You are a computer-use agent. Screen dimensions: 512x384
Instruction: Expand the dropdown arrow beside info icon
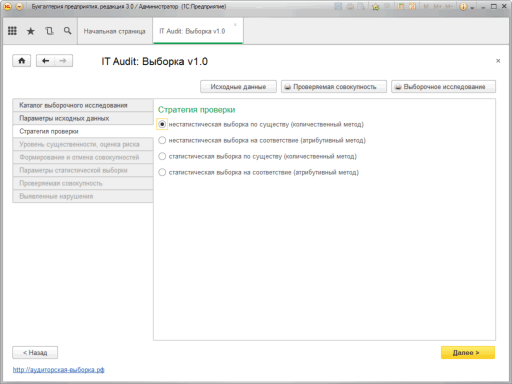472,7
